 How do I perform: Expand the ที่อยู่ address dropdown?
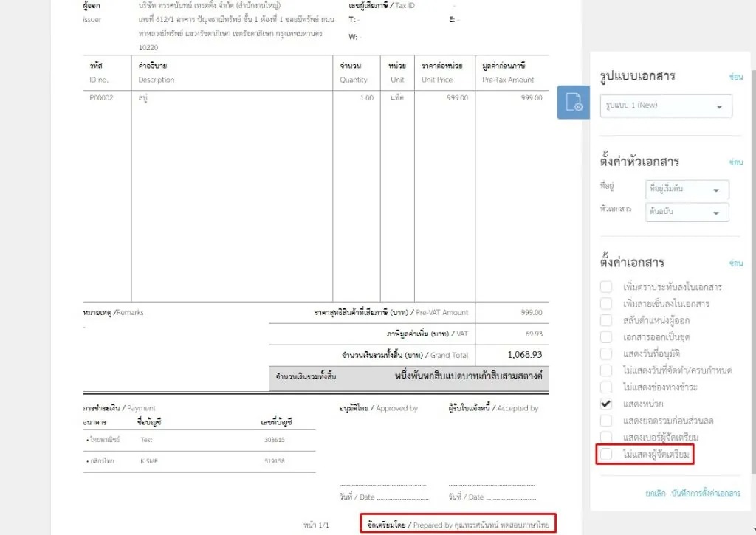click(687, 189)
